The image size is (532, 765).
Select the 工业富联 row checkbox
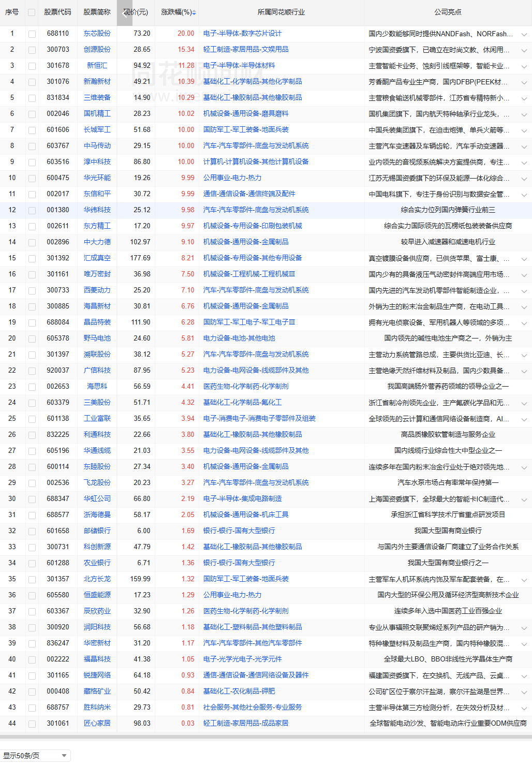tap(32, 419)
